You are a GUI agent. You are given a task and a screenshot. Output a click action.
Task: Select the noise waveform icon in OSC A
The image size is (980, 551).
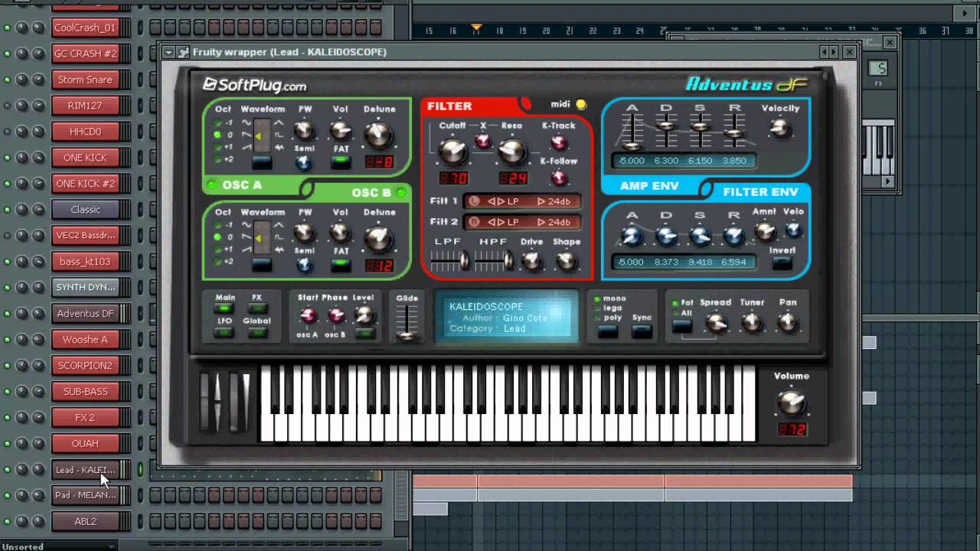tap(279, 147)
